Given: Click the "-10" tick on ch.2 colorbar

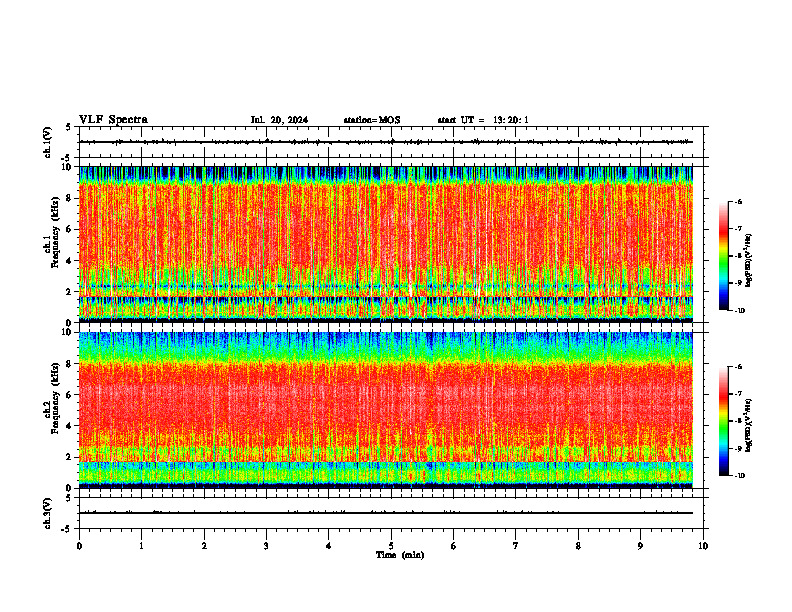Looking at the screenshot, I should pos(740,475).
